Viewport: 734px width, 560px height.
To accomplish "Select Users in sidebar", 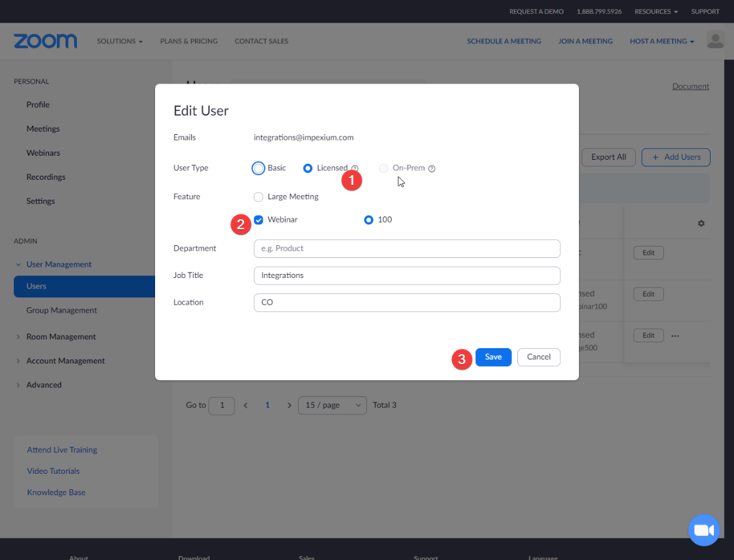I will tap(84, 286).
